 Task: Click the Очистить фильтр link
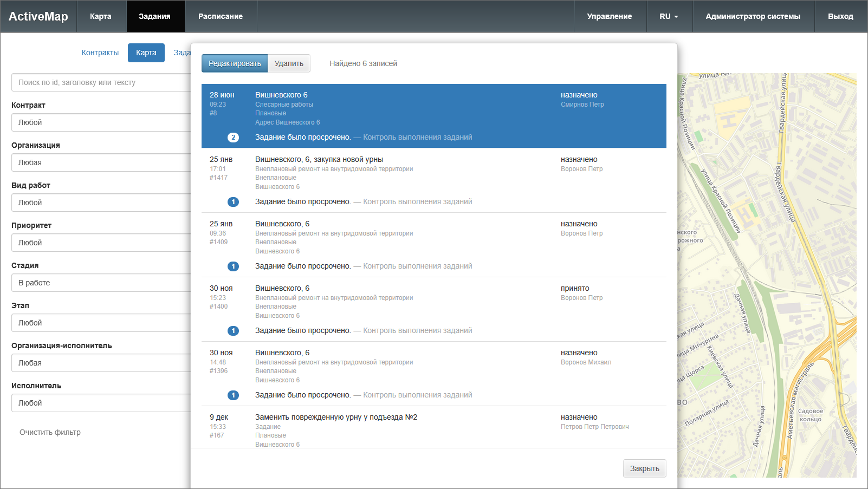50,432
